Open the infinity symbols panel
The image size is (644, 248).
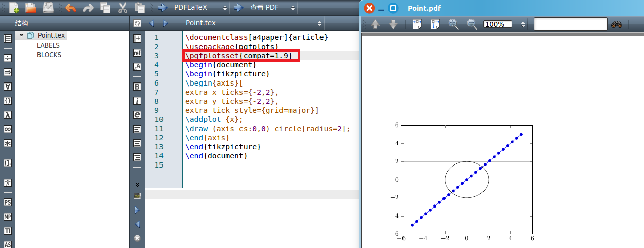pos(8,129)
